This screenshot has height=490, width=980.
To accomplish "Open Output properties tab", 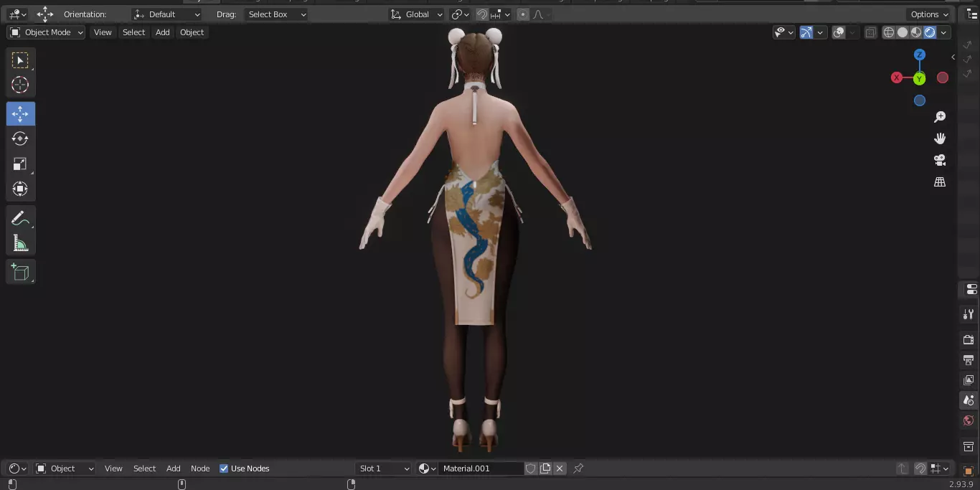I will tap(969, 359).
